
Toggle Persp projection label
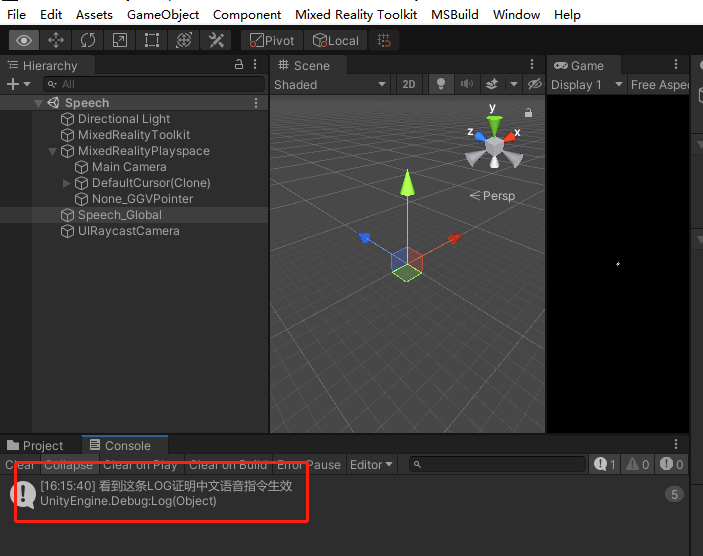[x=492, y=196]
